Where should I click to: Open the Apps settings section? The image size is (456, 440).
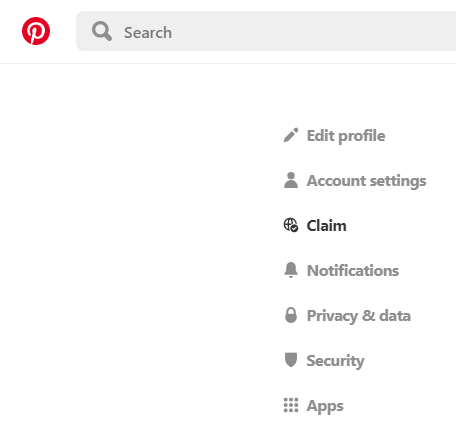pos(325,406)
